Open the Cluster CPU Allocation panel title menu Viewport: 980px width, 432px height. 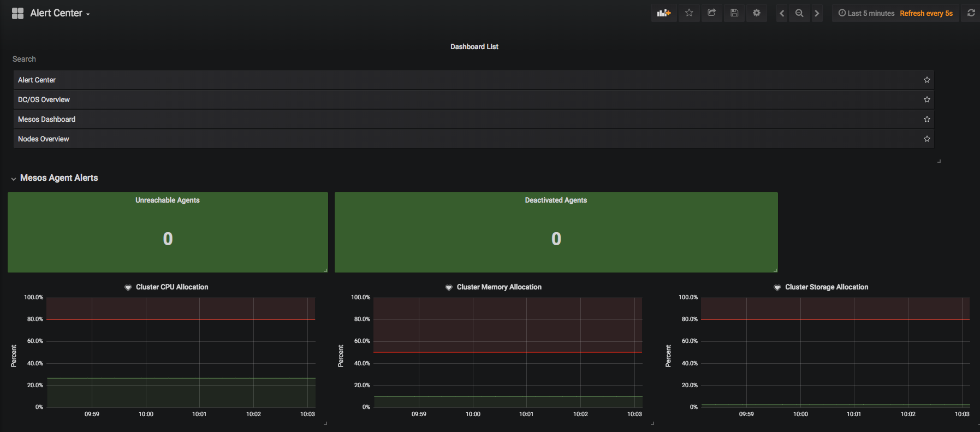pyautogui.click(x=172, y=287)
